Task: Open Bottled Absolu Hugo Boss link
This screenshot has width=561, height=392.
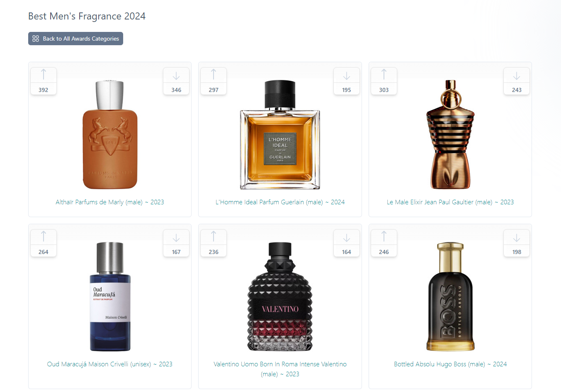Action: click(x=450, y=364)
